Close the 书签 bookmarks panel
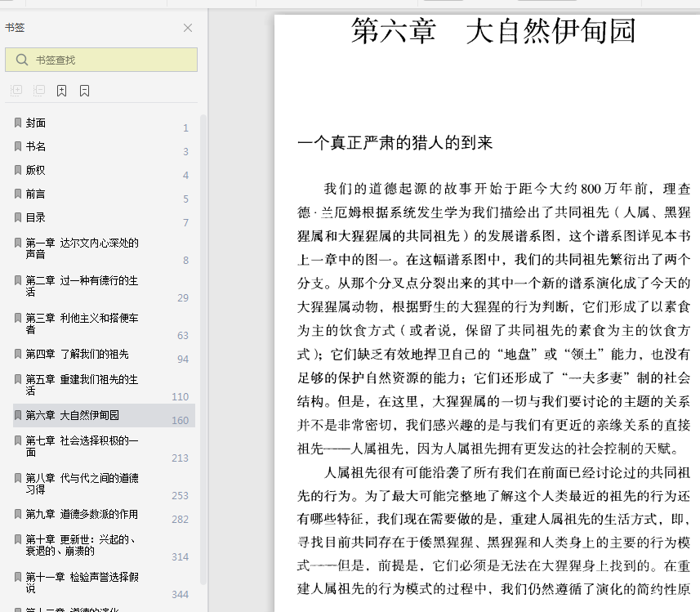 pos(188,28)
